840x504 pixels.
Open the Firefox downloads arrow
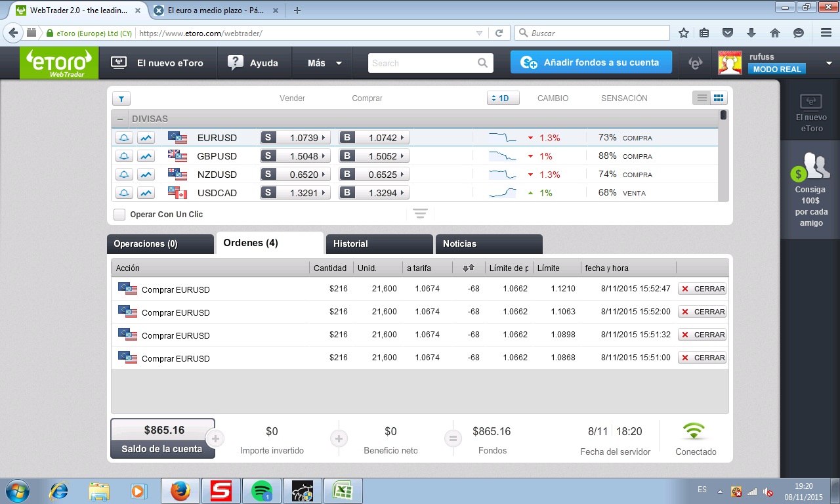point(751,33)
